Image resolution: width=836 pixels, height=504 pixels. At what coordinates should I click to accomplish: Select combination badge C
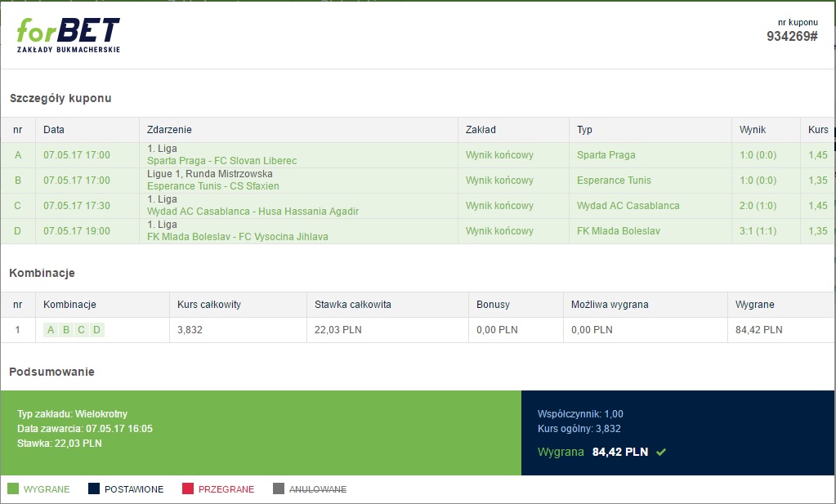point(81,330)
